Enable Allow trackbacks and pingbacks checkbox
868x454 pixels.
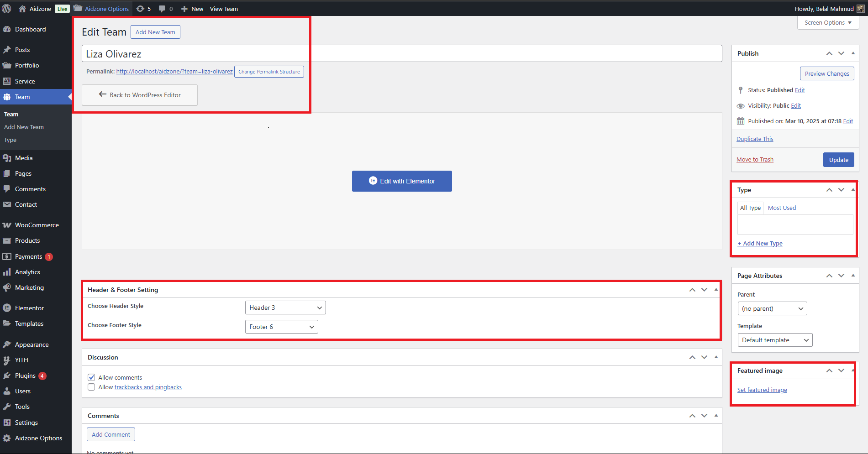[x=91, y=387]
